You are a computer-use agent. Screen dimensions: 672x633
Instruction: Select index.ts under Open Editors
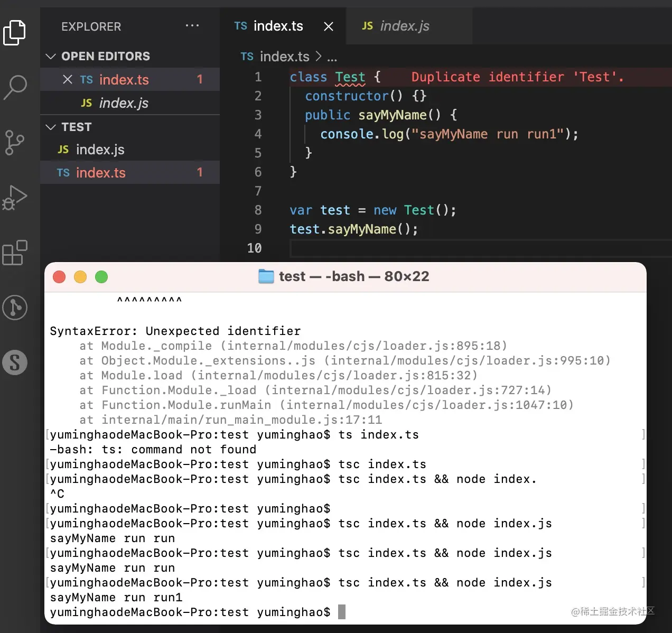click(x=130, y=79)
